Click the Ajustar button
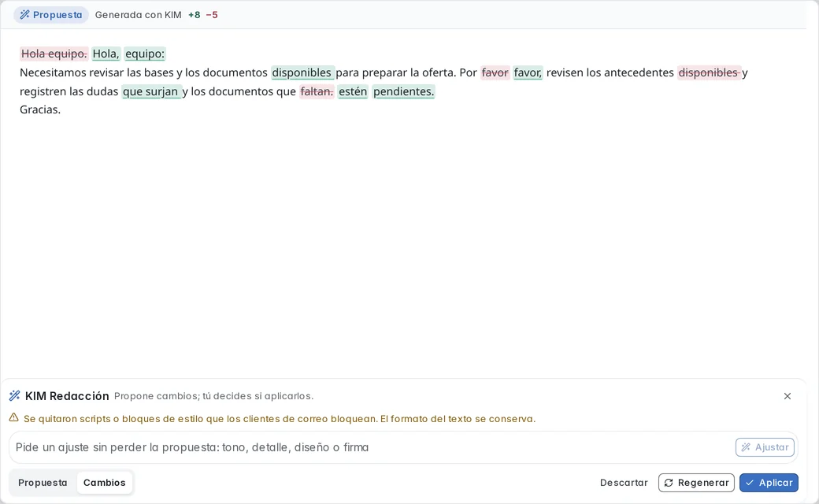819x504 pixels. 765,447
